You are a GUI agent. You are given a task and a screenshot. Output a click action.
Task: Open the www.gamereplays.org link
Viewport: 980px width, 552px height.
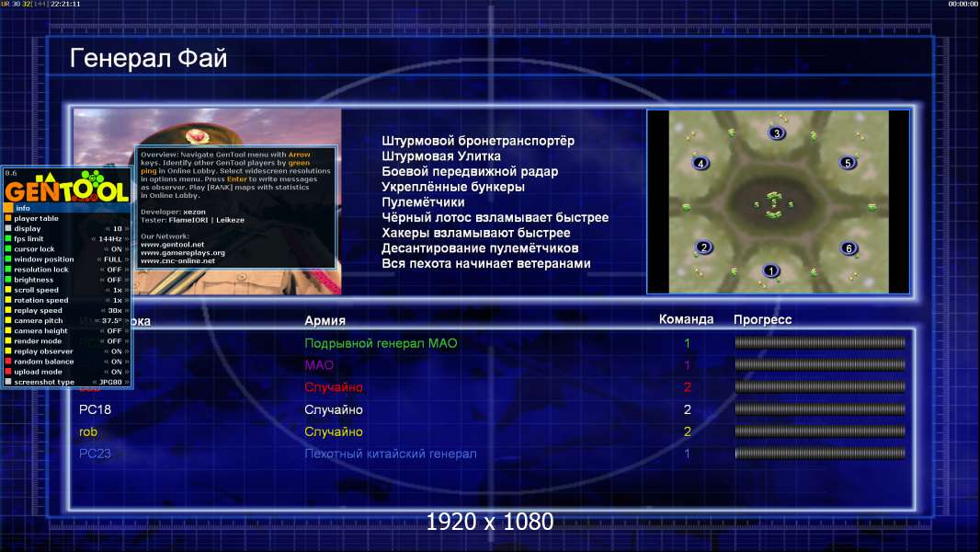[183, 253]
